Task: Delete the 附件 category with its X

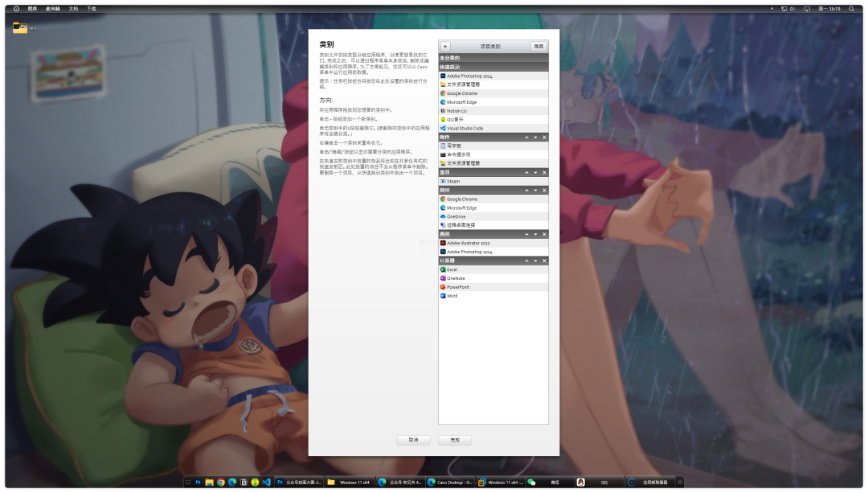Action: click(544, 138)
